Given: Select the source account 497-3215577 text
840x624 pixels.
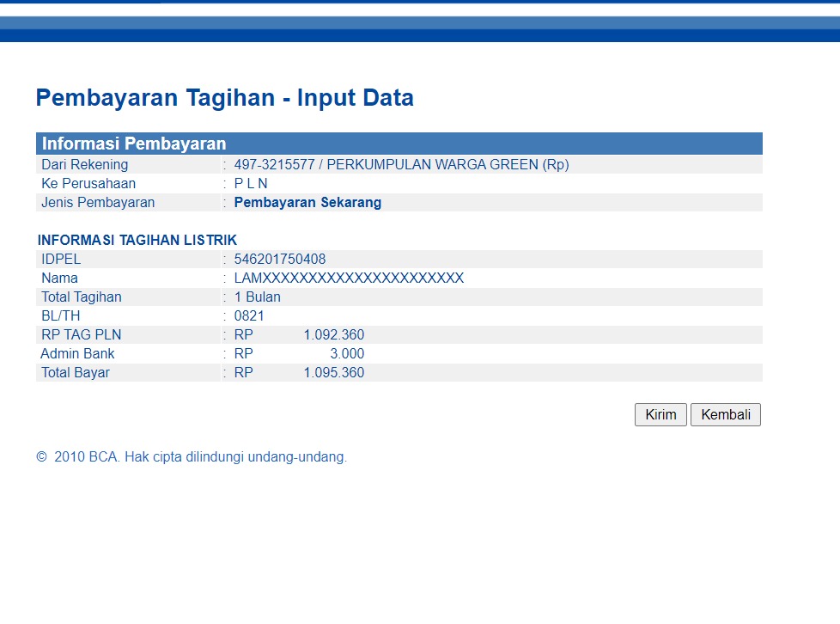Looking at the screenshot, I should (274, 165).
